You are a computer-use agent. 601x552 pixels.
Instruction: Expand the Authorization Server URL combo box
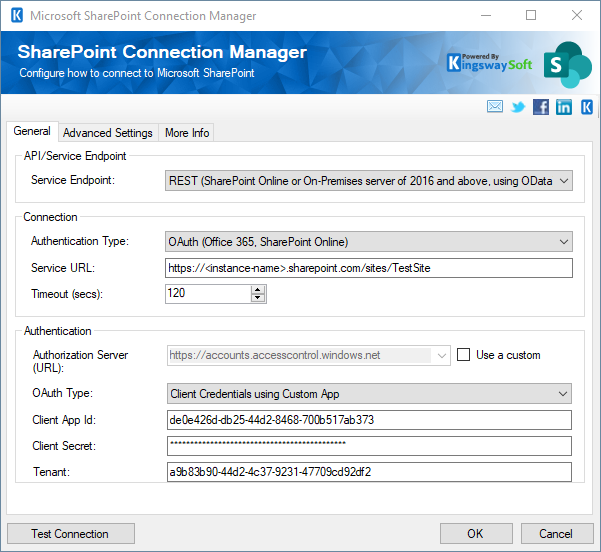(x=442, y=355)
